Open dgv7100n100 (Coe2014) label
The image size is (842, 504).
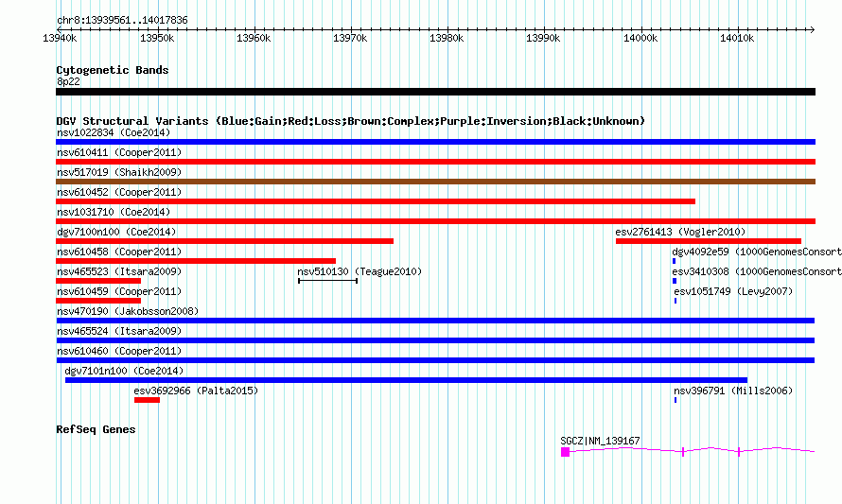[116, 232]
